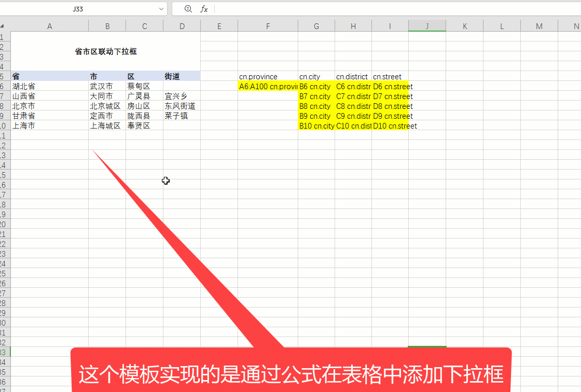The image size is (581, 392).
Task: Select column J header
Action: [x=427, y=26]
